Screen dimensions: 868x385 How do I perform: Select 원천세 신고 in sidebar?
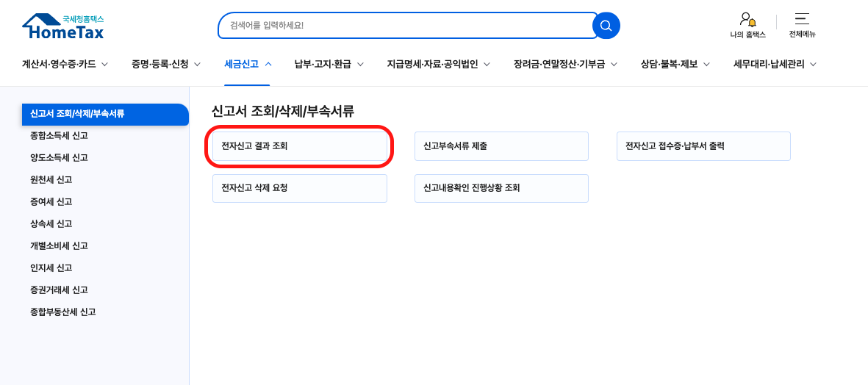coord(51,180)
